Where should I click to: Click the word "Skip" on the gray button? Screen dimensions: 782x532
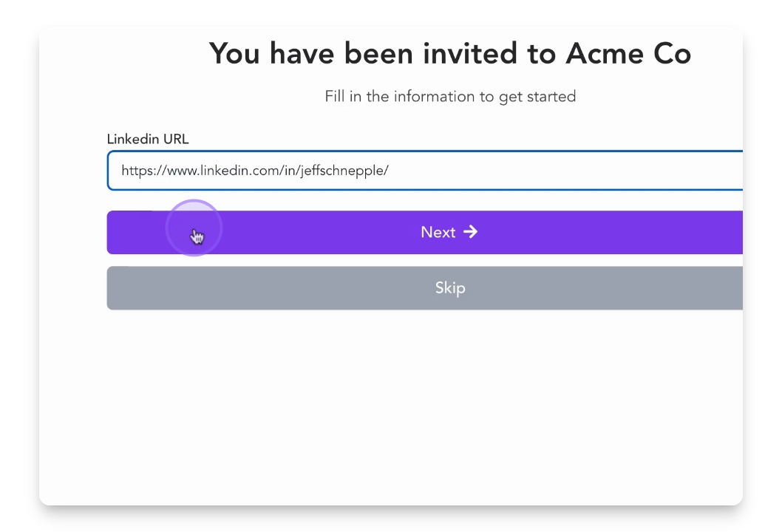[x=449, y=288]
